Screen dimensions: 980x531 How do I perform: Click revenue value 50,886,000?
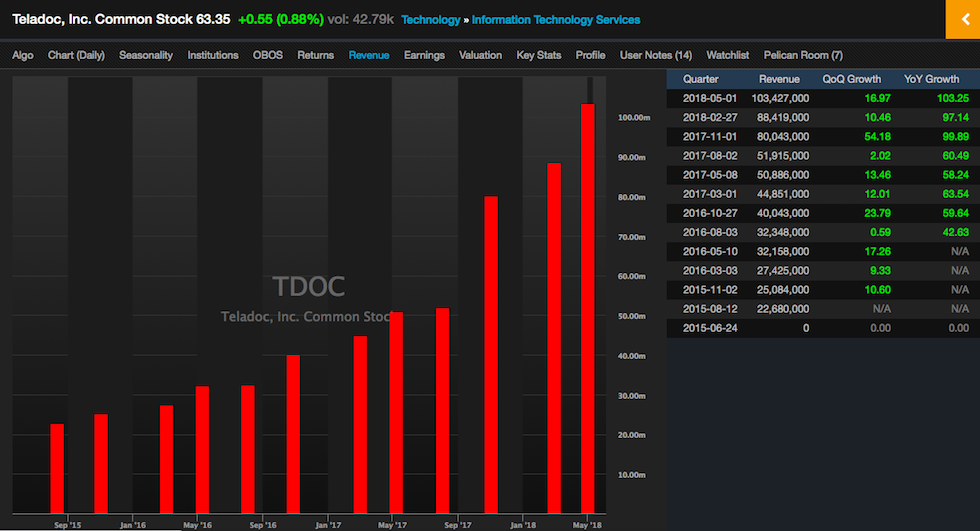click(x=782, y=175)
